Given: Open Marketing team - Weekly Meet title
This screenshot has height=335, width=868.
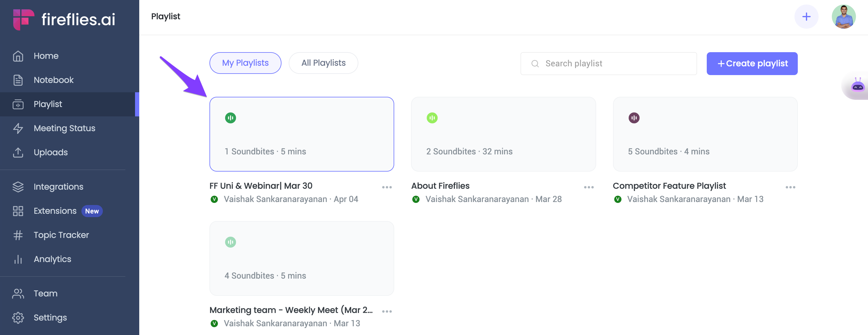Looking at the screenshot, I should tap(291, 310).
